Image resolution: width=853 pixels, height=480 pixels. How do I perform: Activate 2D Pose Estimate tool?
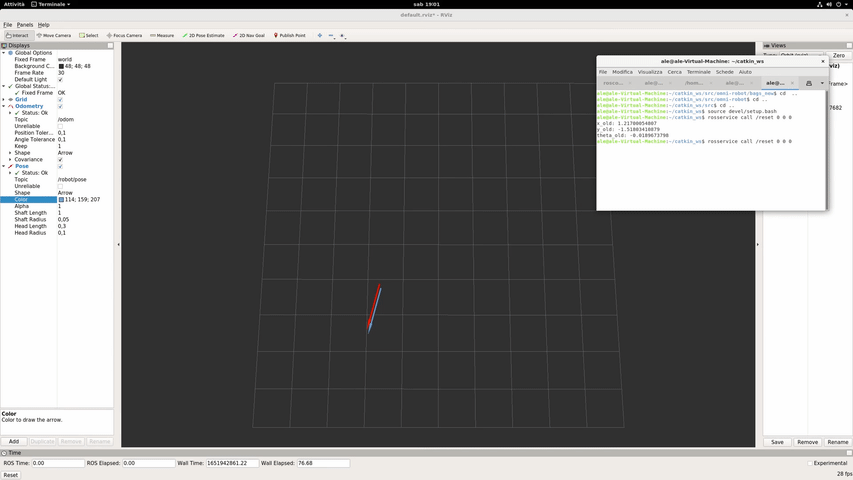click(x=203, y=35)
